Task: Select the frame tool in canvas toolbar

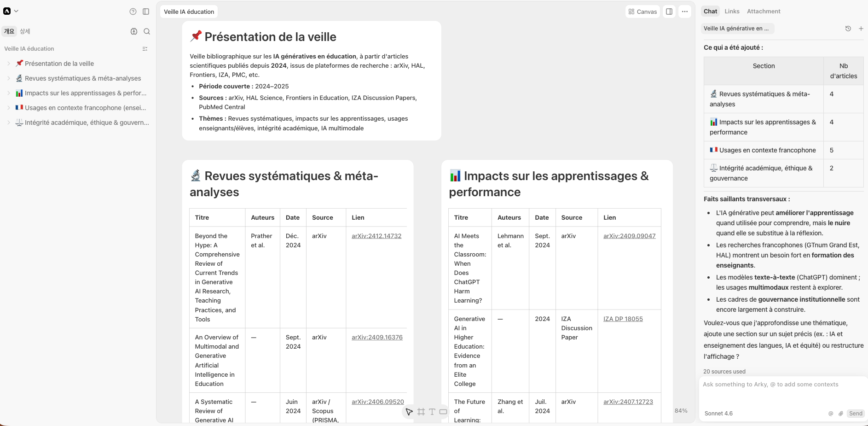Action: tap(421, 412)
